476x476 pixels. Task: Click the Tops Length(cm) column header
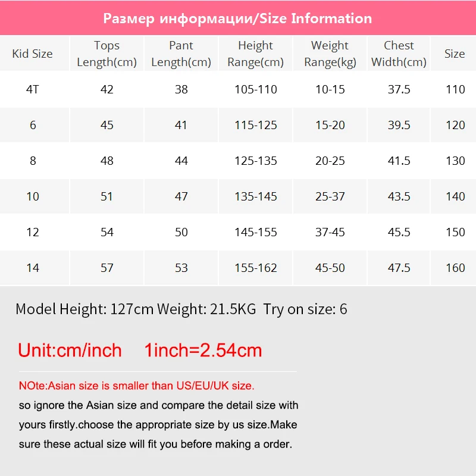[x=107, y=54]
